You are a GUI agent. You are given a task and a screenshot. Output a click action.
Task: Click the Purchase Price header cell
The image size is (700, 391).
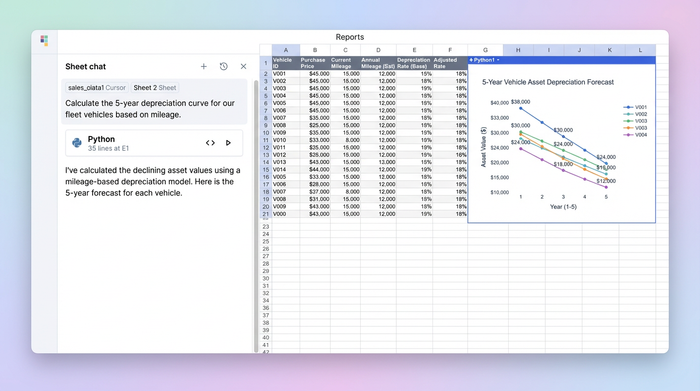pos(315,63)
